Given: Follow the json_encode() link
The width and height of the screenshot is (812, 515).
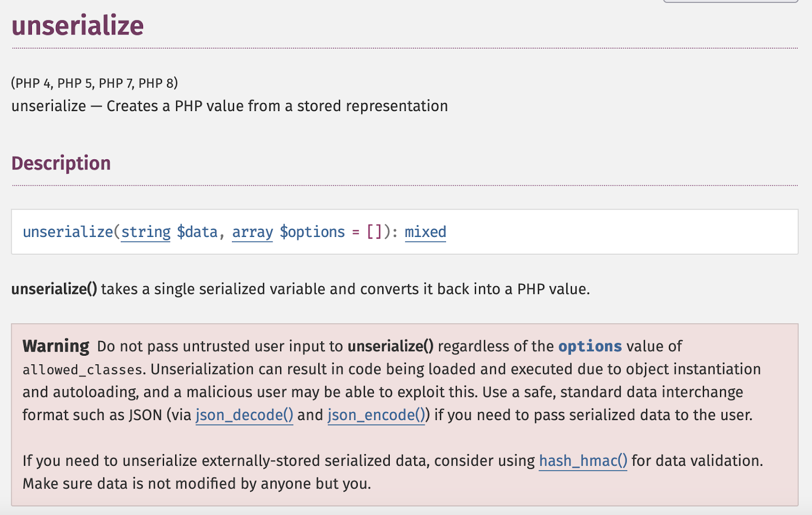Looking at the screenshot, I should point(376,415).
